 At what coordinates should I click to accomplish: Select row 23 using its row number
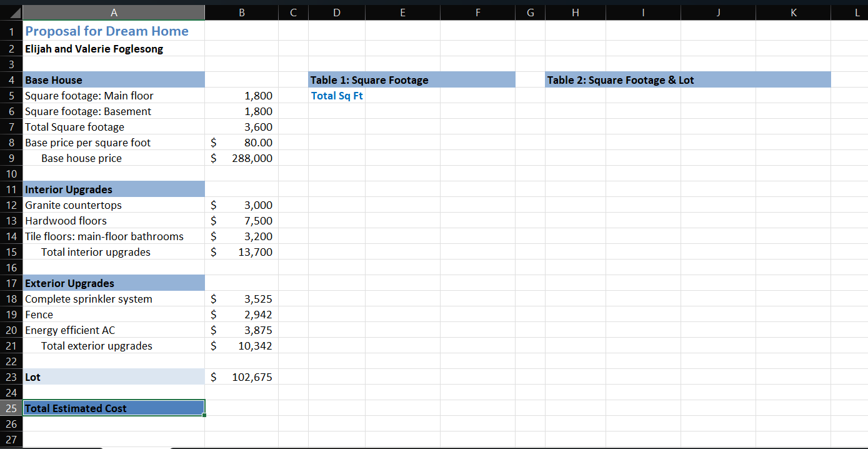(x=11, y=376)
